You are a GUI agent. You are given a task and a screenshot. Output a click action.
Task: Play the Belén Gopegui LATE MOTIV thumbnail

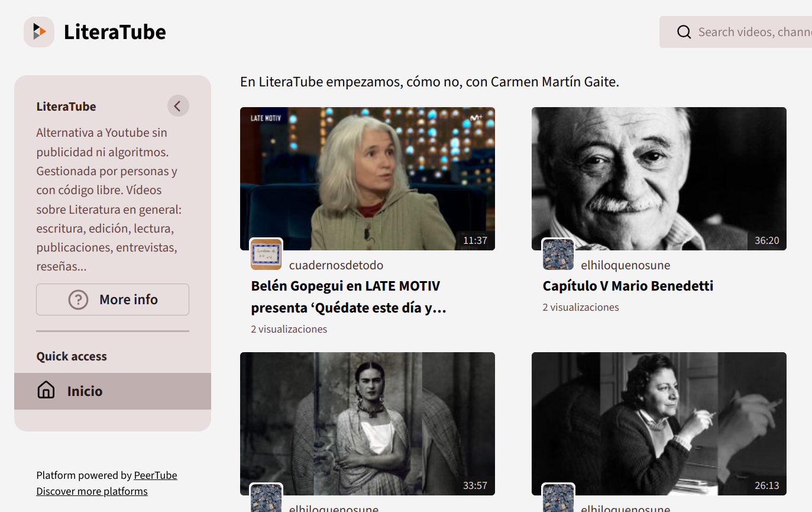(x=367, y=179)
